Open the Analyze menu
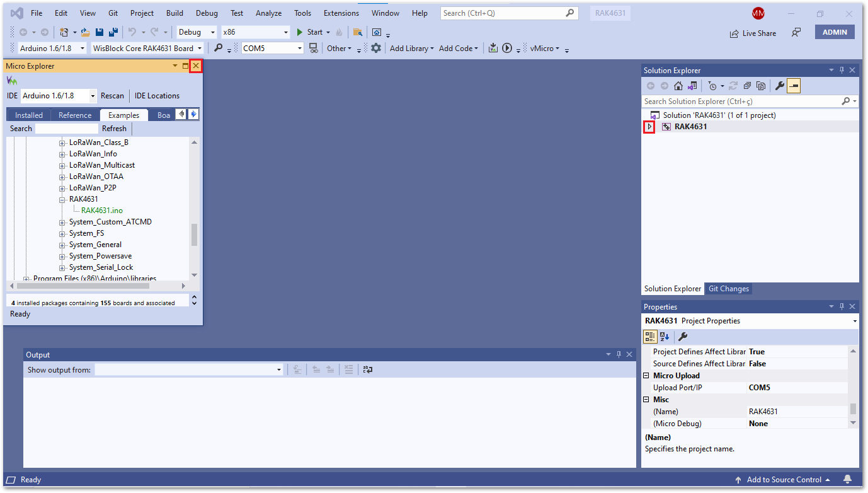The height and width of the screenshot is (493, 868). [269, 13]
